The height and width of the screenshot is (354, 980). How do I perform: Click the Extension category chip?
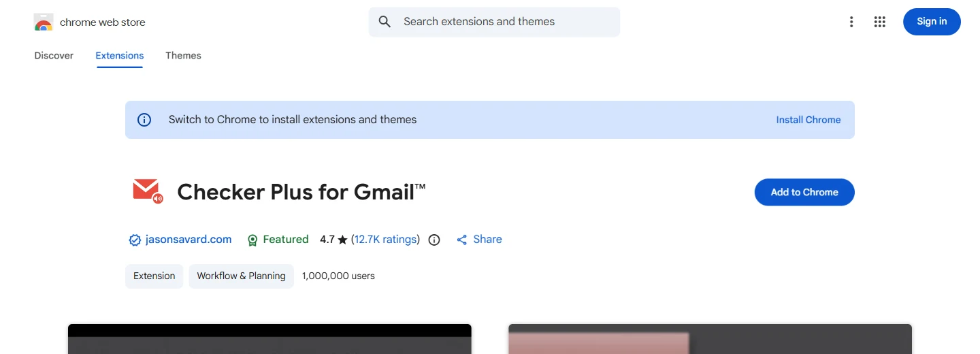point(154,276)
